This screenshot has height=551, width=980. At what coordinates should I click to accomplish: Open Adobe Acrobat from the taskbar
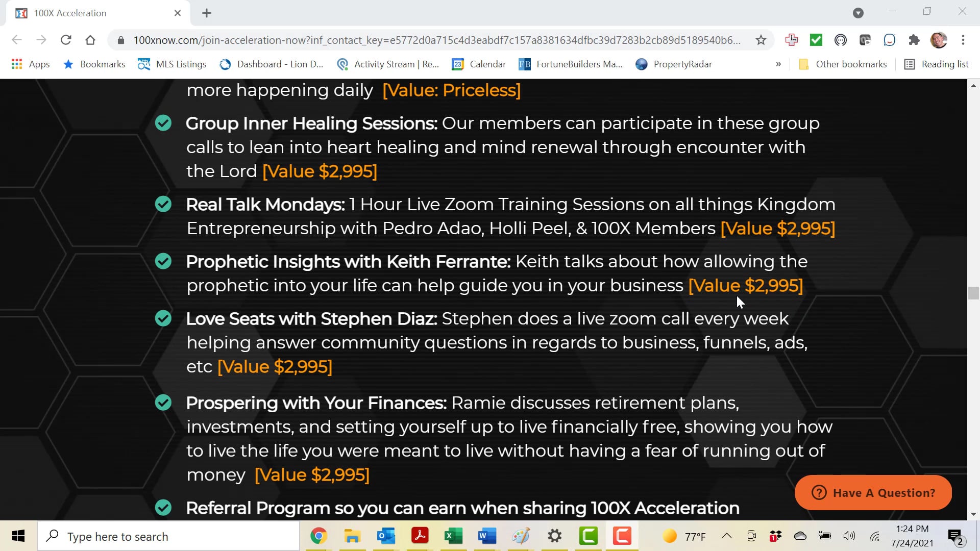point(420,536)
